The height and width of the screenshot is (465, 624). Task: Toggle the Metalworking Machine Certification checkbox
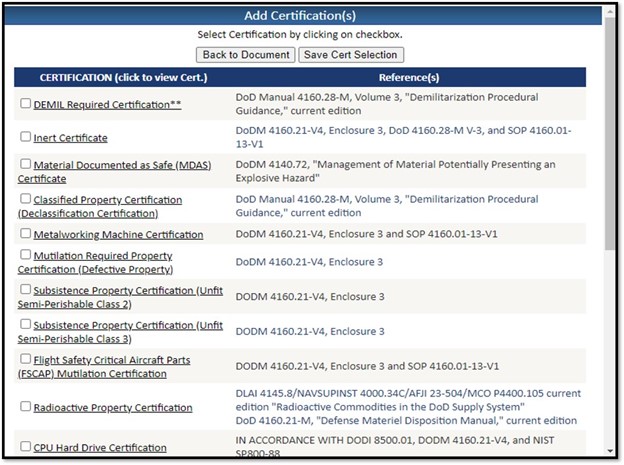26,233
